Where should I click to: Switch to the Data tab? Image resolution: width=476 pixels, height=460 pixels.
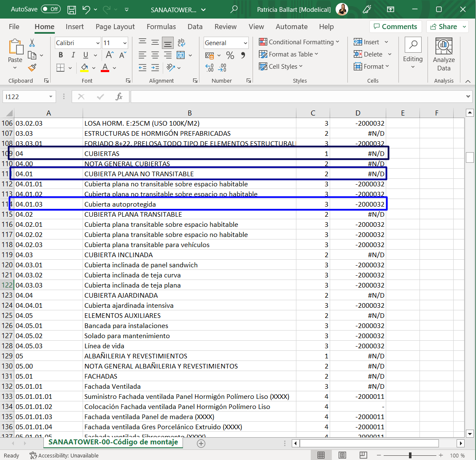click(x=195, y=27)
